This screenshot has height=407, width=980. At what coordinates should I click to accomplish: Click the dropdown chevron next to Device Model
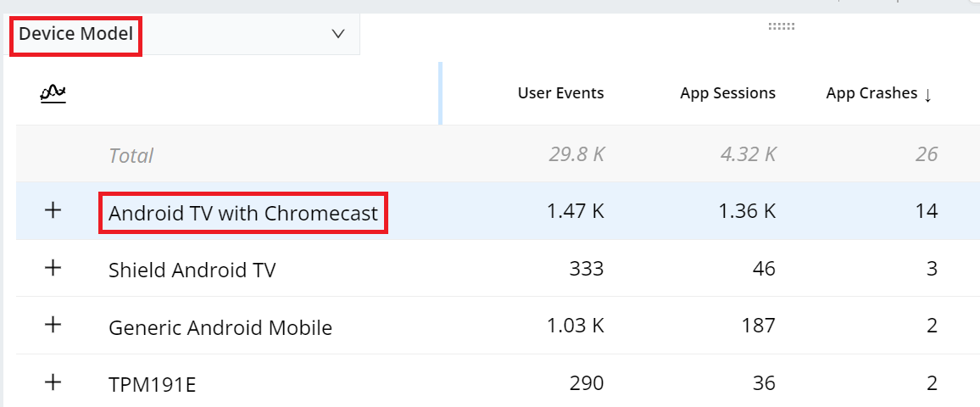tap(338, 34)
